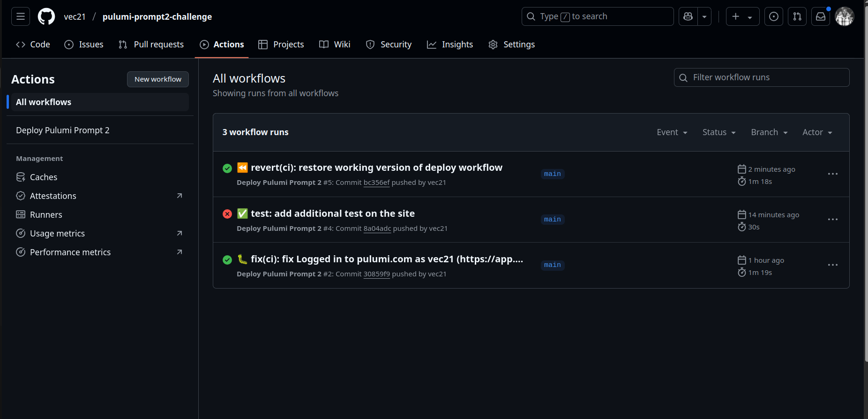
Task: Open the Pull requests icon in the header
Action: pyautogui.click(x=797, y=16)
